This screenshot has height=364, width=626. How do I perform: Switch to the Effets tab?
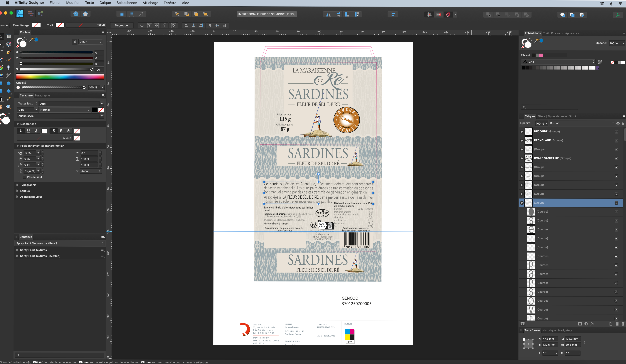tap(541, 116)
